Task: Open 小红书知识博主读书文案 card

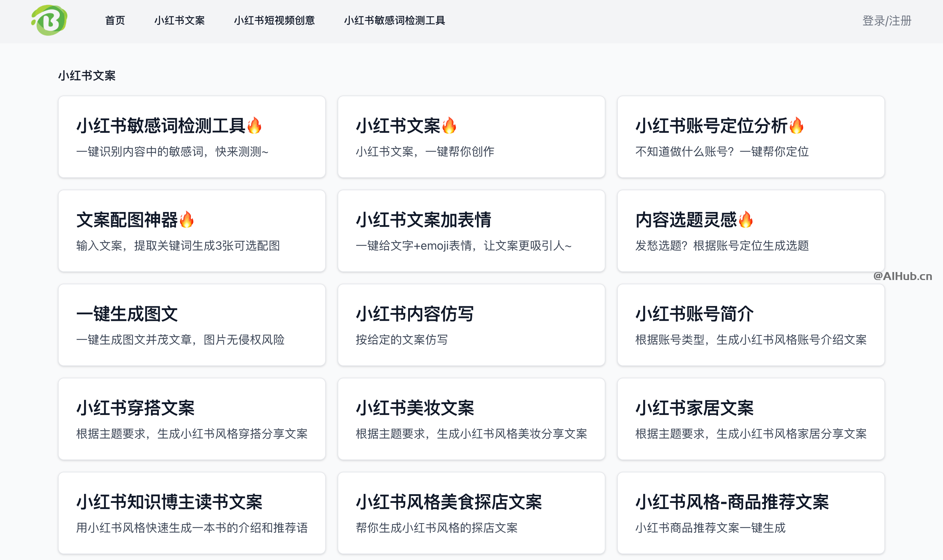Action: coord(192,513)
